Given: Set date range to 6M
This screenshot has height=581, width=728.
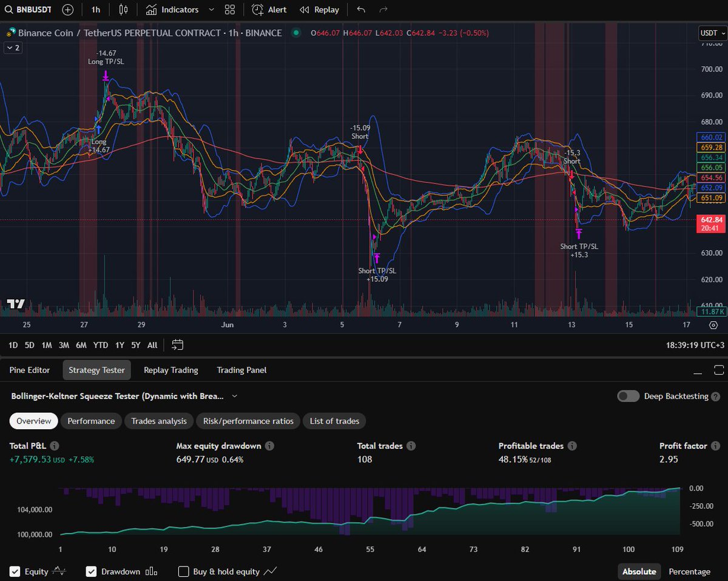Looking at the screenshot, I should [x=81, y=345].
